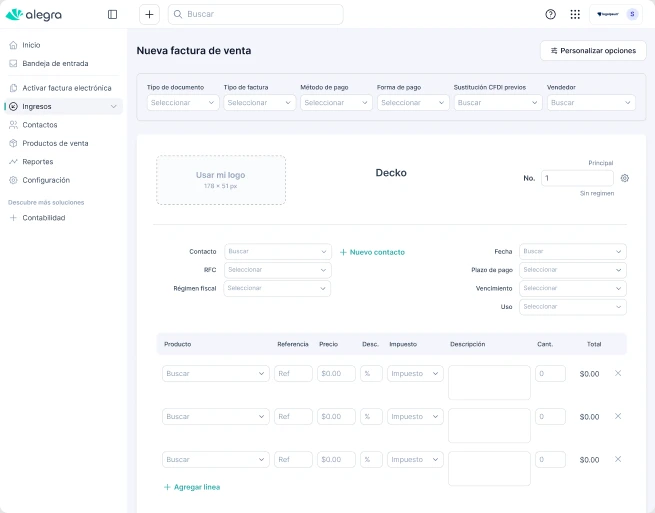Click first row quantity field
This screenshot has height=513, width=655.
pos(551,373)
